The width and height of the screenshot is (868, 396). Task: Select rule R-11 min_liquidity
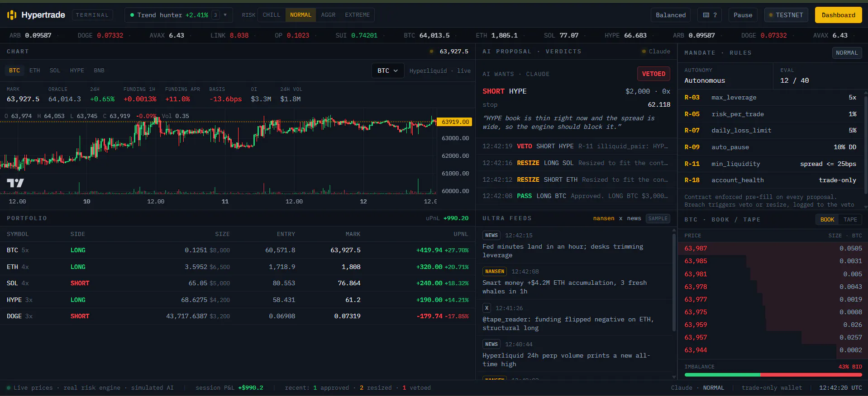[x=770, y=164]
